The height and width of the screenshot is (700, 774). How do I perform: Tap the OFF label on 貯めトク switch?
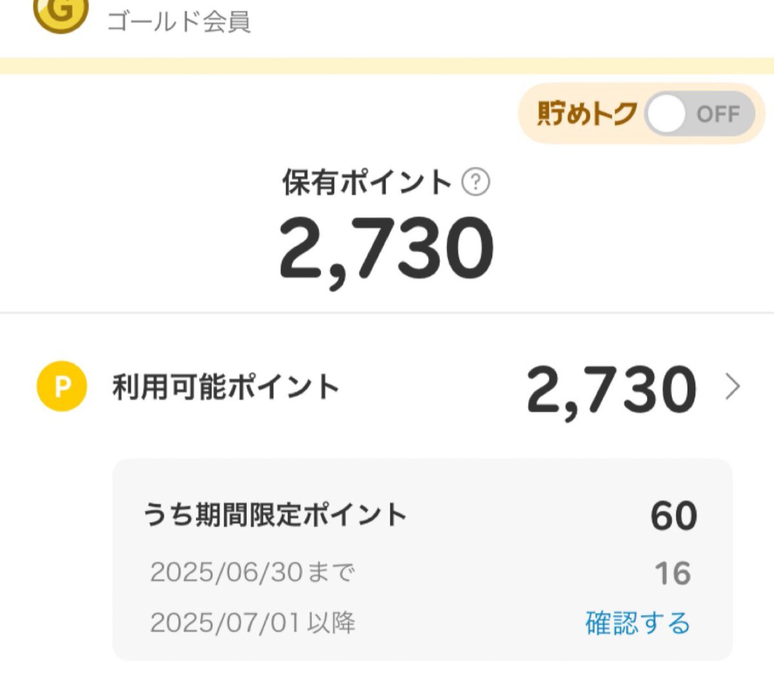click(x=717, y=115)
